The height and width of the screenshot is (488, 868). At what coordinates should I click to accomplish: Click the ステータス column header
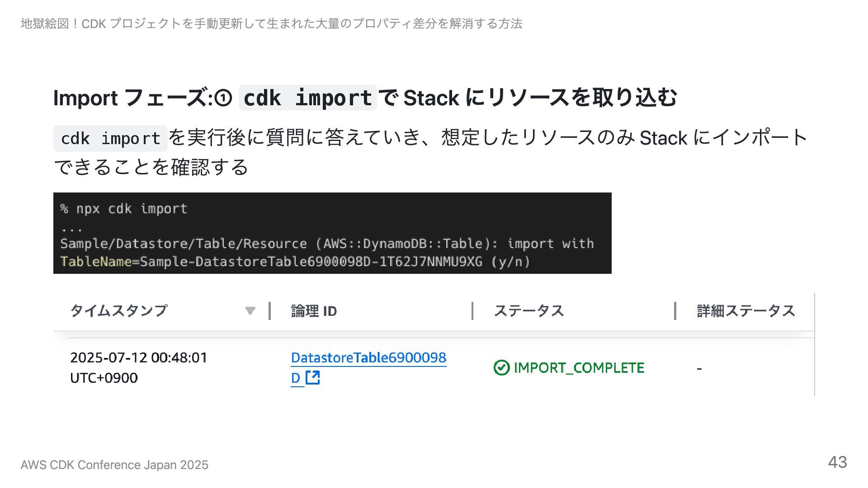click(x=529, y=311)
